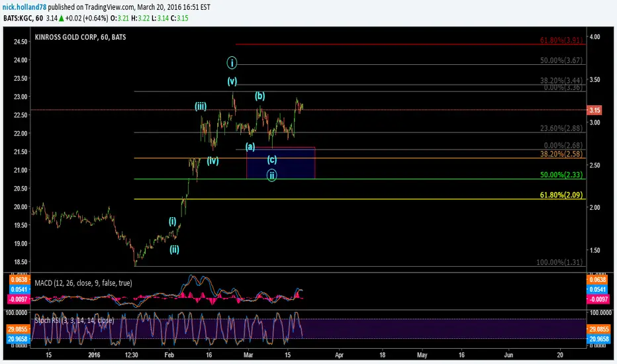Select the (v) wave label

[x=232, y=81]
